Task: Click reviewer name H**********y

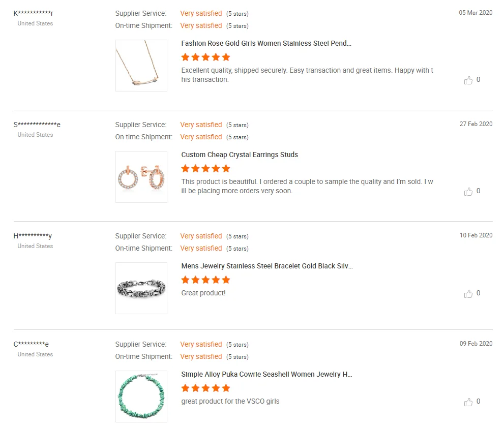Action: pyautogui.click(x=33, y=236)
